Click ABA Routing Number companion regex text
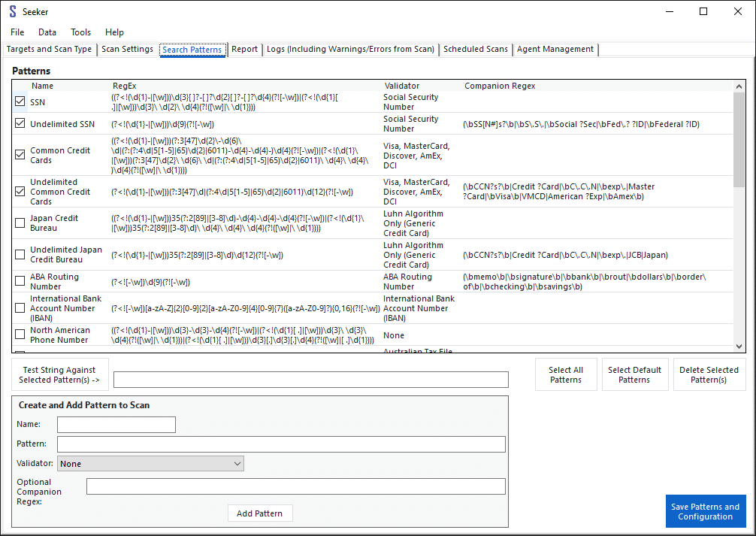The width and height of the screenshot is (756, 536). coord(585,281)
